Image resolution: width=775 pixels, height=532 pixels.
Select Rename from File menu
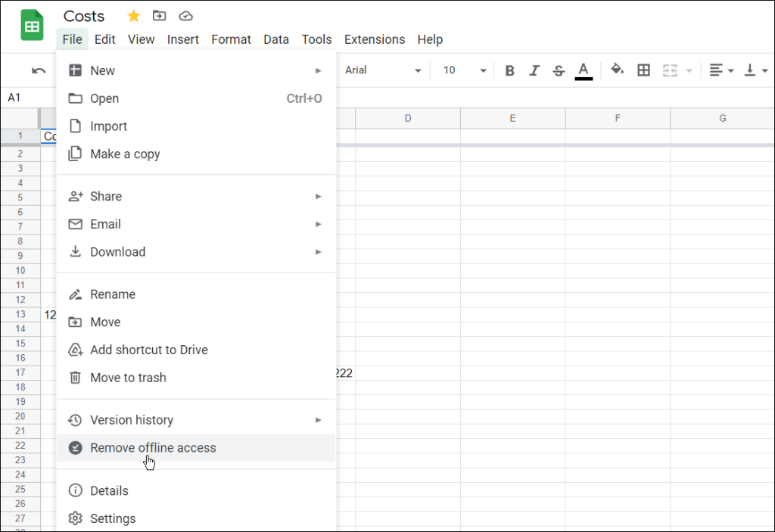pyautogui.click(x=196, y=294)
